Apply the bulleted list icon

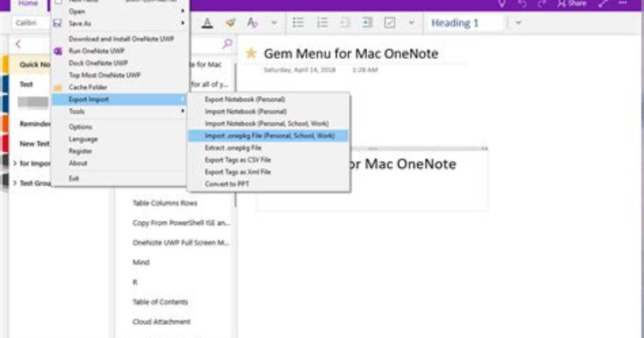298,23
